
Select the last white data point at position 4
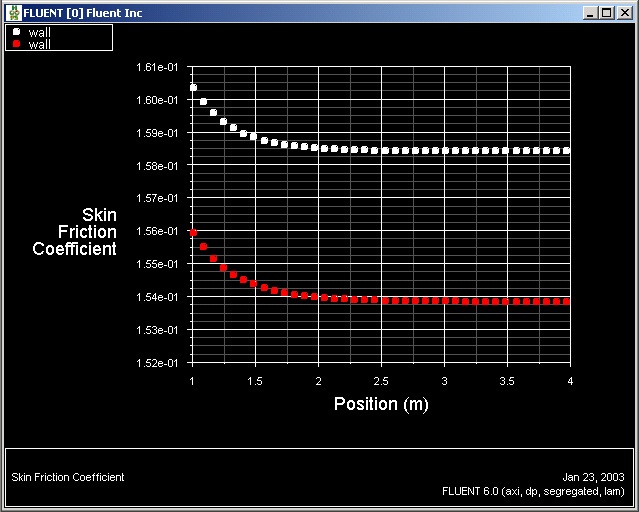(x=566, y=151)
